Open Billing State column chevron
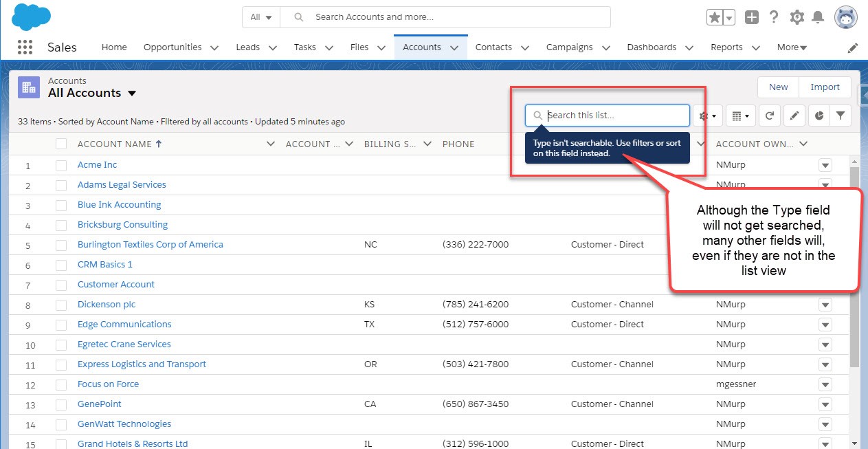Screen dimensions: 868x449 427,144
